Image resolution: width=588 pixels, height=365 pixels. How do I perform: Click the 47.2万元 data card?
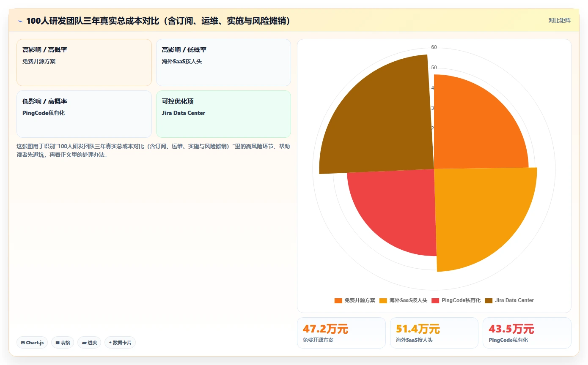[341, 333]
